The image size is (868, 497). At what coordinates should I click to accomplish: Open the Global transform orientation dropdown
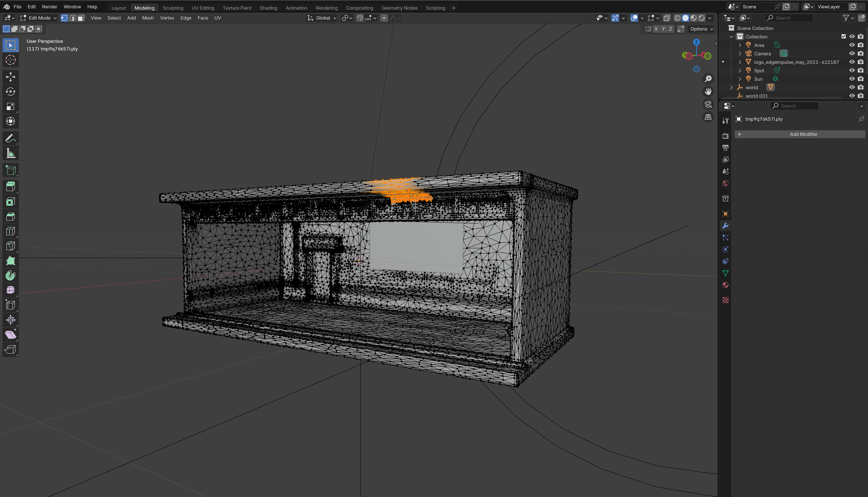coord(322,18)
